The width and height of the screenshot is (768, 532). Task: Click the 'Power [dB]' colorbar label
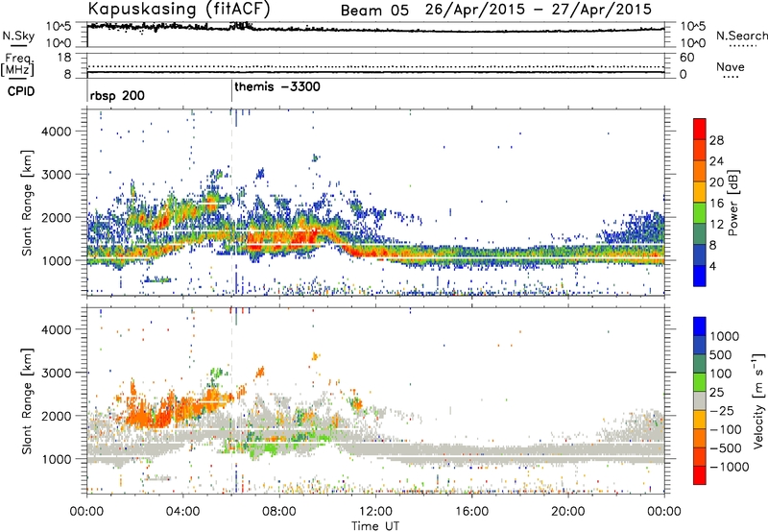click(732, 203)
